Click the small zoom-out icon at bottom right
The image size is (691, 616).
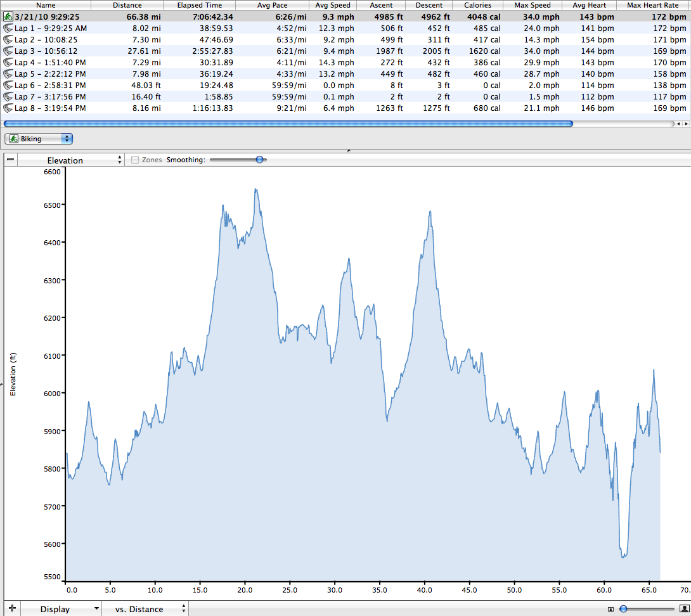pos(610,610)
